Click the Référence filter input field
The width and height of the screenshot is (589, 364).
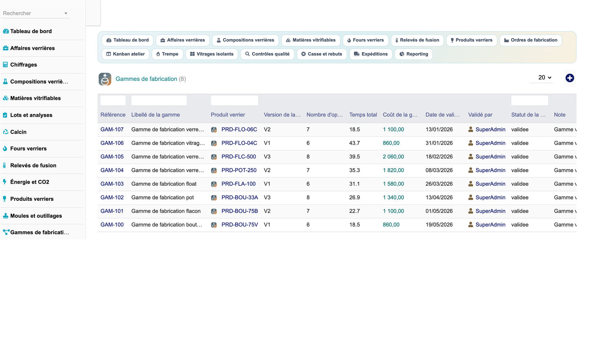(x=113, y=101)
